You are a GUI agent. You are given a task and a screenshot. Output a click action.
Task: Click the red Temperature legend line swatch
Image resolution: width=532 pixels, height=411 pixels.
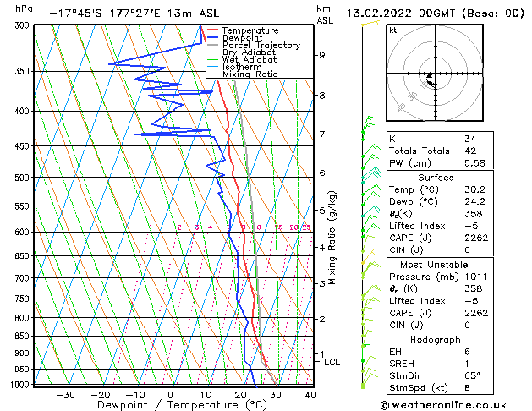point(212,30)
